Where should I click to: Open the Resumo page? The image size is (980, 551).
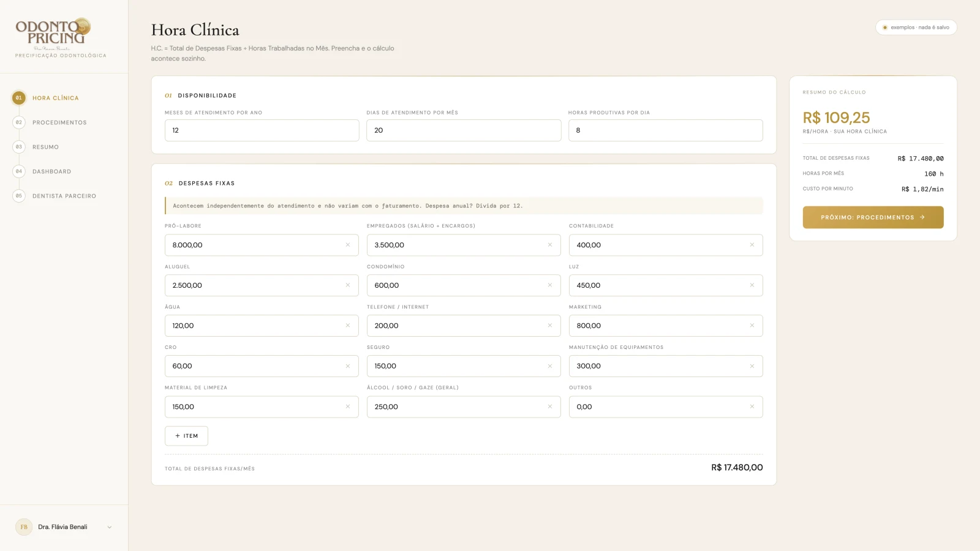coord(45,147)
